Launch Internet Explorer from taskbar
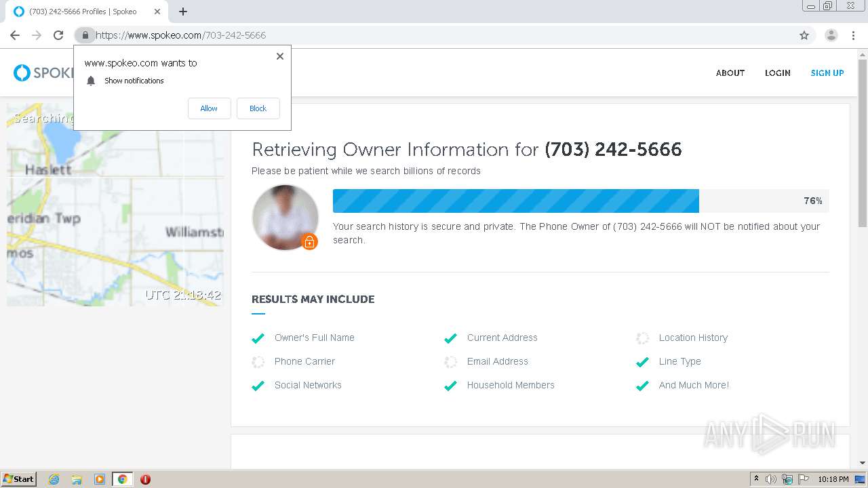 pyautogui.click(x=54, y=479)
